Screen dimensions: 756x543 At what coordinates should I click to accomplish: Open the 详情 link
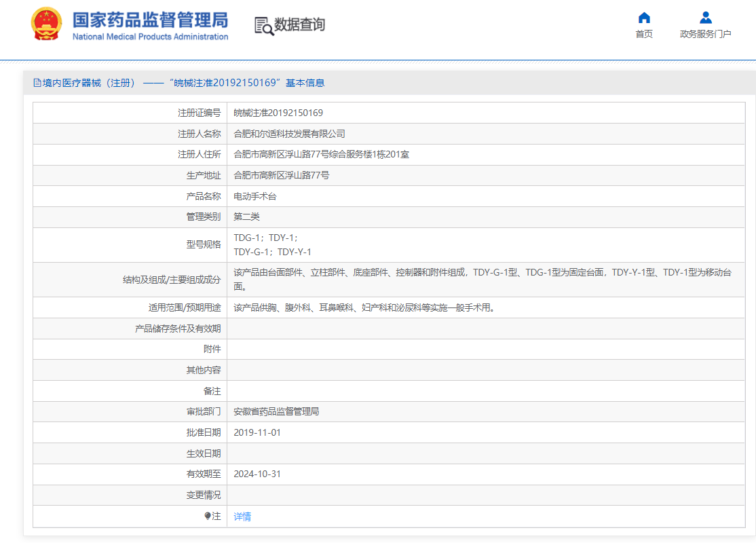point(242,517)
